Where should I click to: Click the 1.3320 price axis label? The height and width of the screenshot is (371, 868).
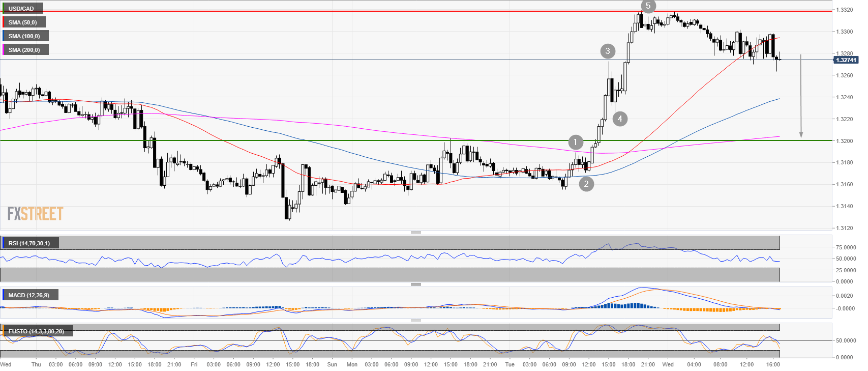tap(846, 10)
